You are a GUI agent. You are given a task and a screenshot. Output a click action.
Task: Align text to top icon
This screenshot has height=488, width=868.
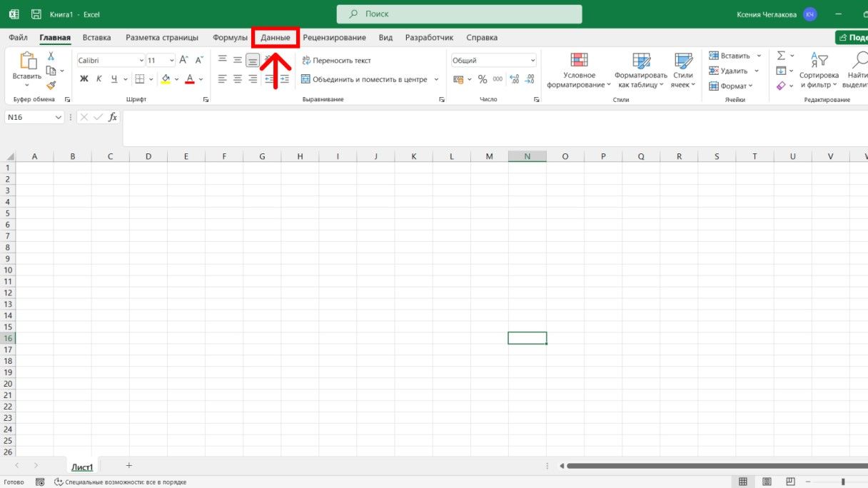coord(223,60)
